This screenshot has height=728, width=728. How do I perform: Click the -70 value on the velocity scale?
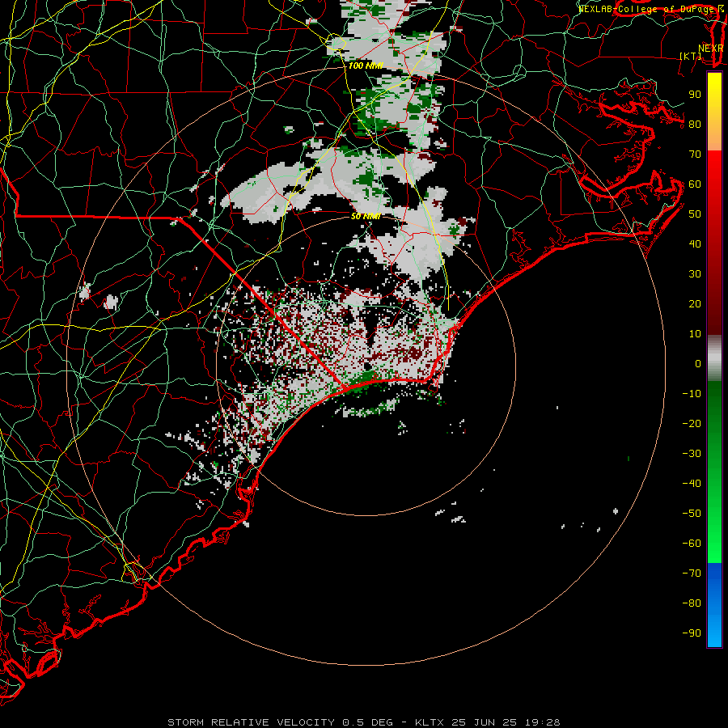coord(692,573)
